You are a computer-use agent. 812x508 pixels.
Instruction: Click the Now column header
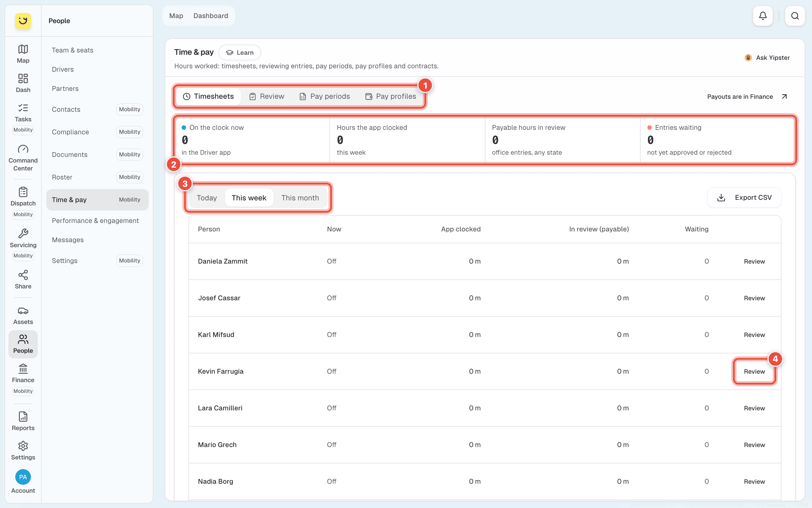tap(334, 229)
